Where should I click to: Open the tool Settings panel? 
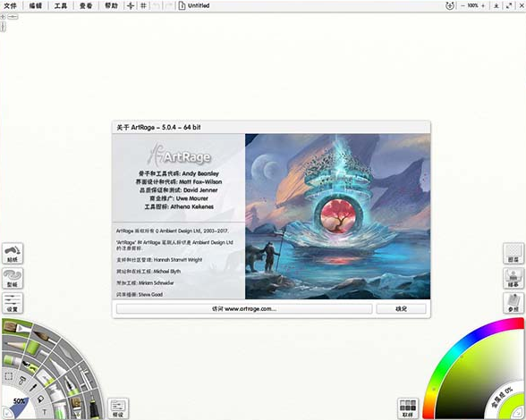pos(13,303)
